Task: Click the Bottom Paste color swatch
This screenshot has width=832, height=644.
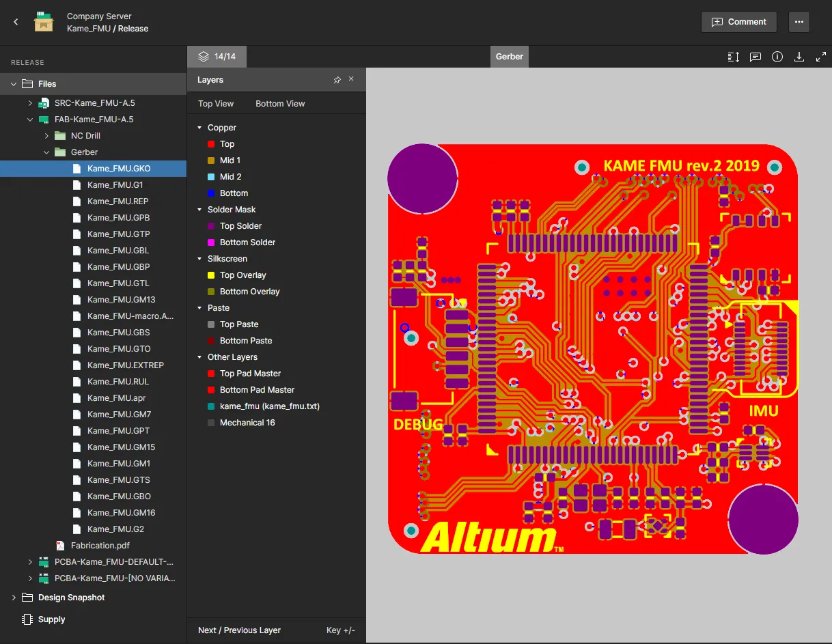Action: [x=211, y=341]
